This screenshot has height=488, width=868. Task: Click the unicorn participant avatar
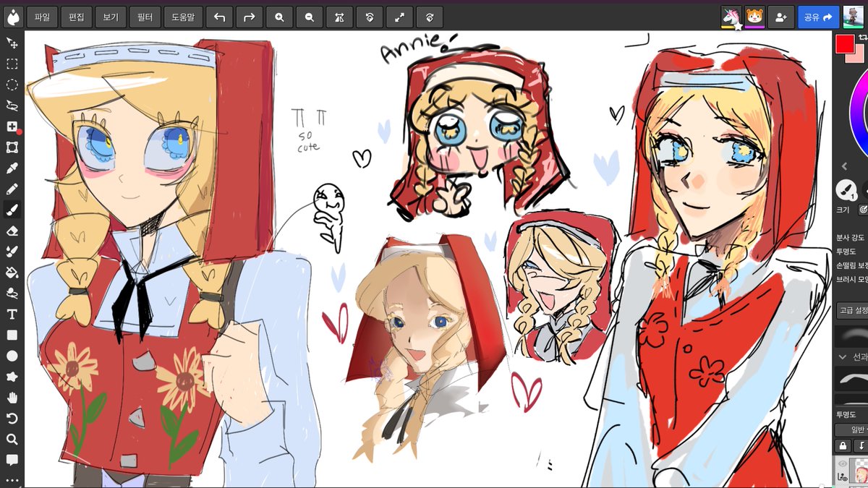click(x=731, y=17)
